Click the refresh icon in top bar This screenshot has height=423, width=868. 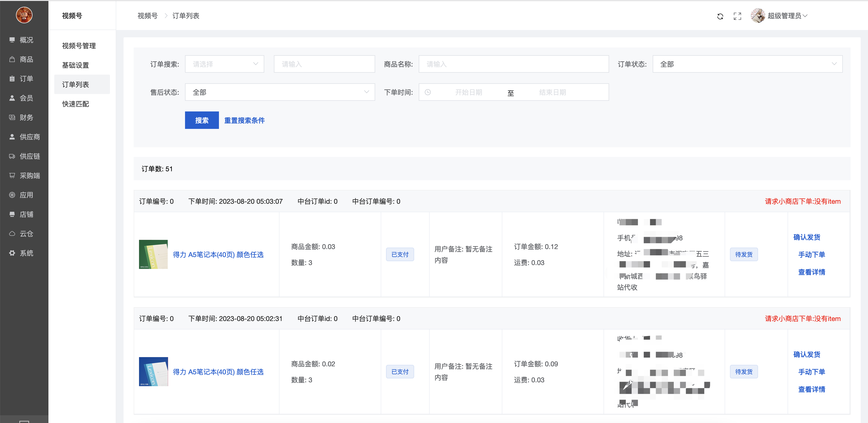pyautogui.click(x=720, y=16)
